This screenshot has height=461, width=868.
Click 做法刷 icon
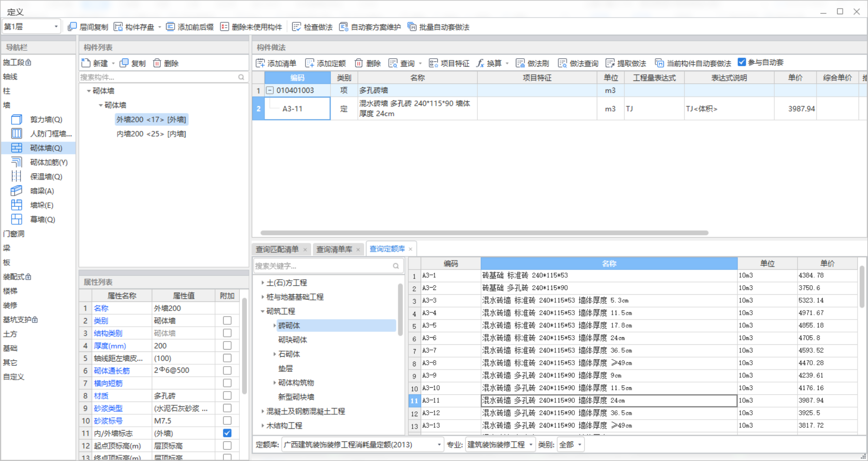[521, 63]
